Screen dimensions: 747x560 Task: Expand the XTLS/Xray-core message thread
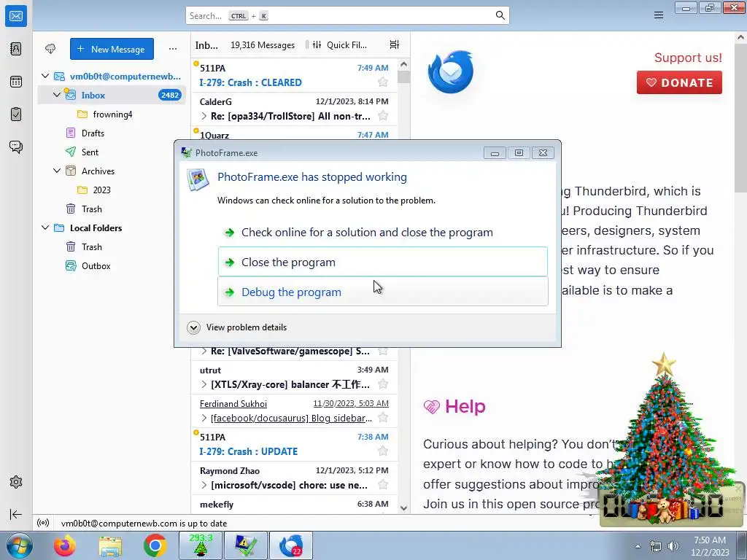[x=204, y=384]
